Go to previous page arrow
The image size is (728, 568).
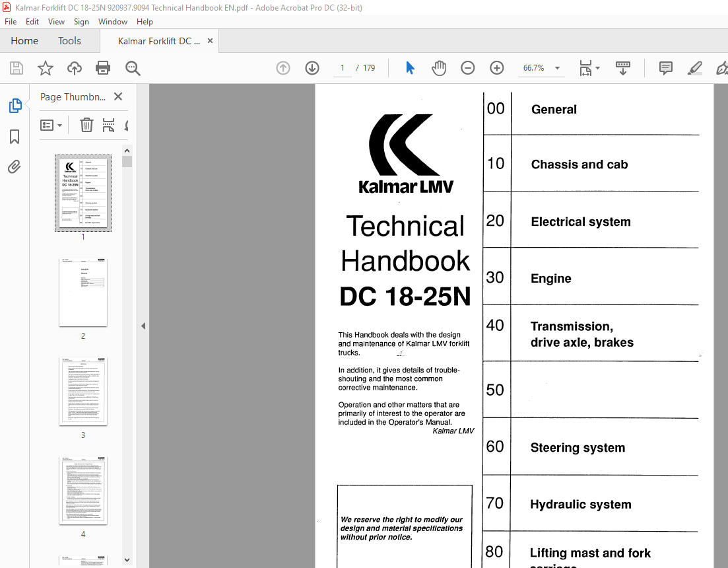tap(283, 68)
